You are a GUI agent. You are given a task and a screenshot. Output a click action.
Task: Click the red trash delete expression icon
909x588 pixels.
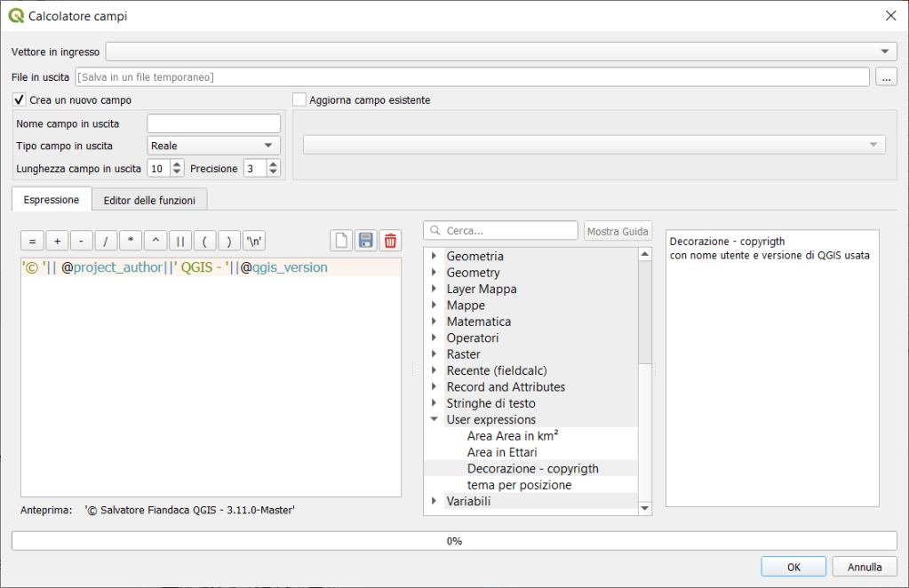click(389, 241)
